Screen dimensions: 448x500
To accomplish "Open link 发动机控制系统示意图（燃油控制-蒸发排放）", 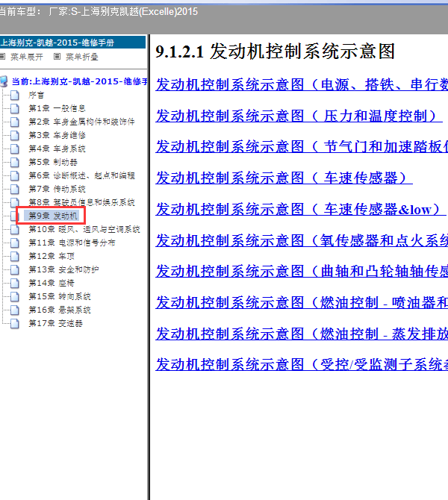I will coord(302,334).
